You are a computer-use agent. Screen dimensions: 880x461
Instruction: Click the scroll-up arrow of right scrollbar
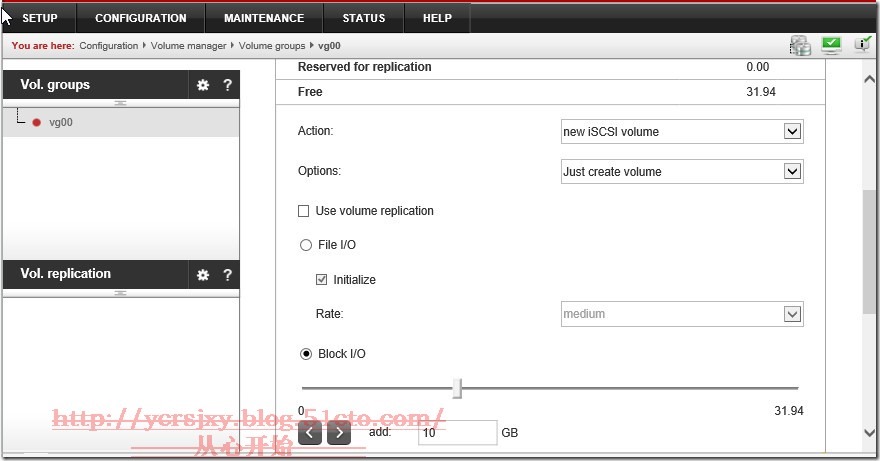pyautogui.click(x=869, y=80)
